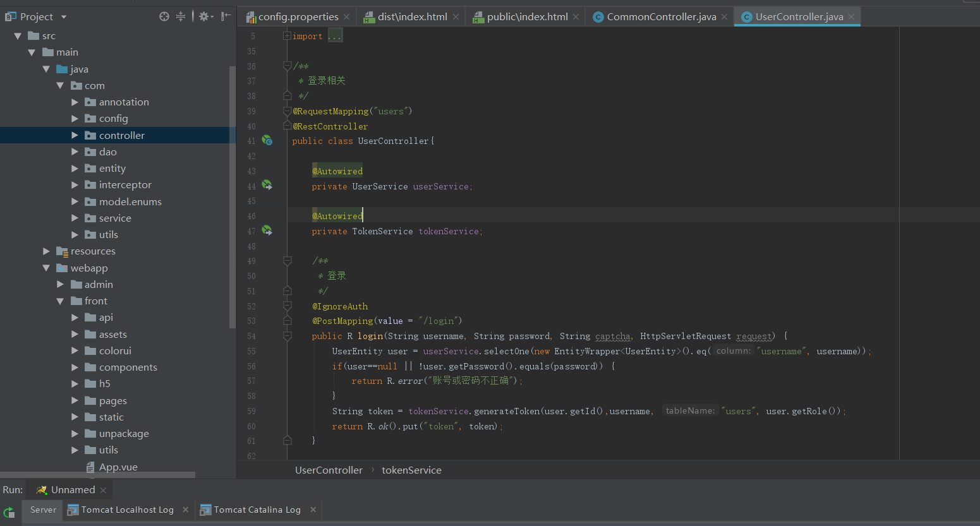Click the Spring bean gutter icon beside UserController class
This screenshot has width=980, height=526.
267,141
